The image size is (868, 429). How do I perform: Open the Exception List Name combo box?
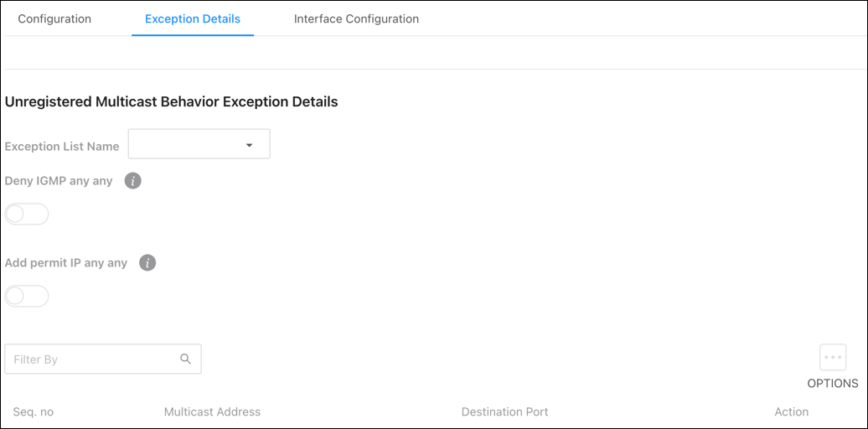point(199,144)
